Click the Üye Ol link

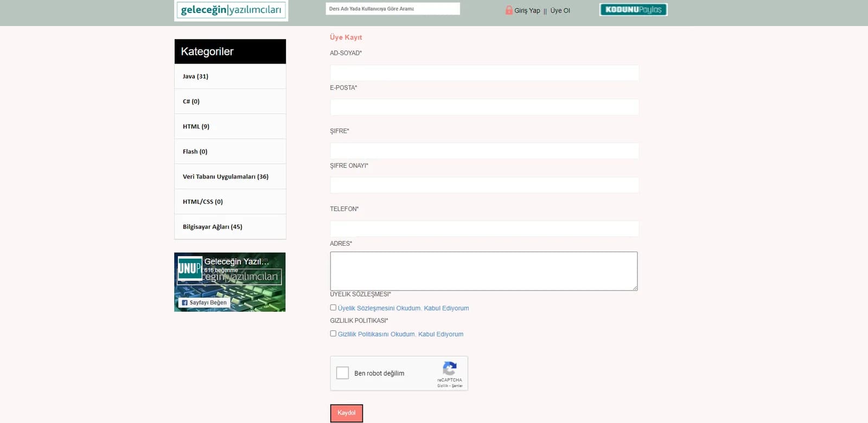pyautogui.click(x=560, y=10)
